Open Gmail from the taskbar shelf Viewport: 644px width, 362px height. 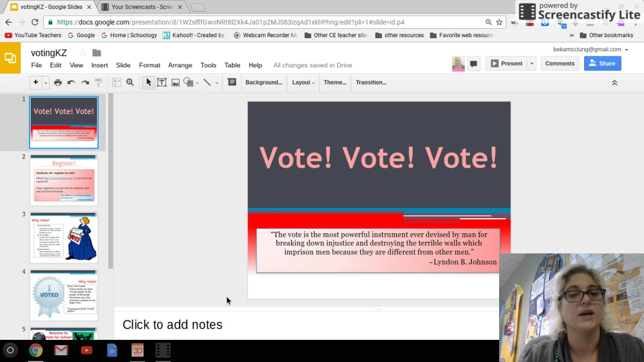coord(61,350)
